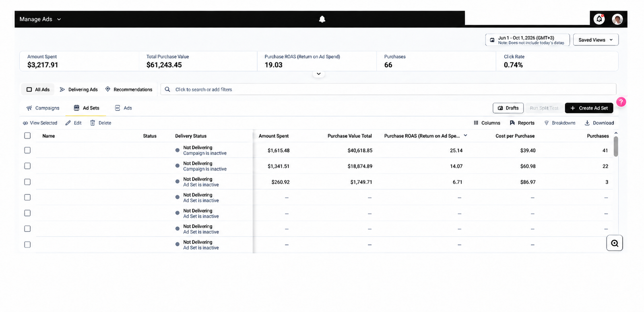This screenshot has height=312, width=644.
Task: Click the magnifier zoom button at bottom right
Action: coord(615,243)
